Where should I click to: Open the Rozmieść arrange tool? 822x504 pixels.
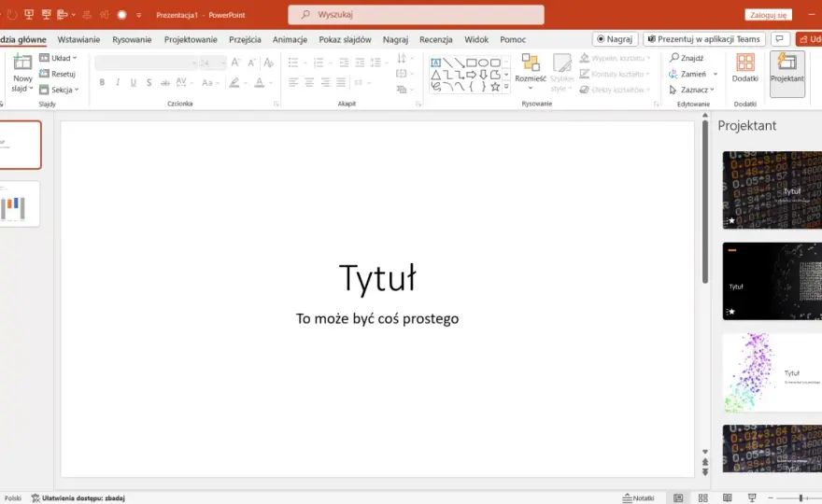pyautogui.click(x=531, y=72)
